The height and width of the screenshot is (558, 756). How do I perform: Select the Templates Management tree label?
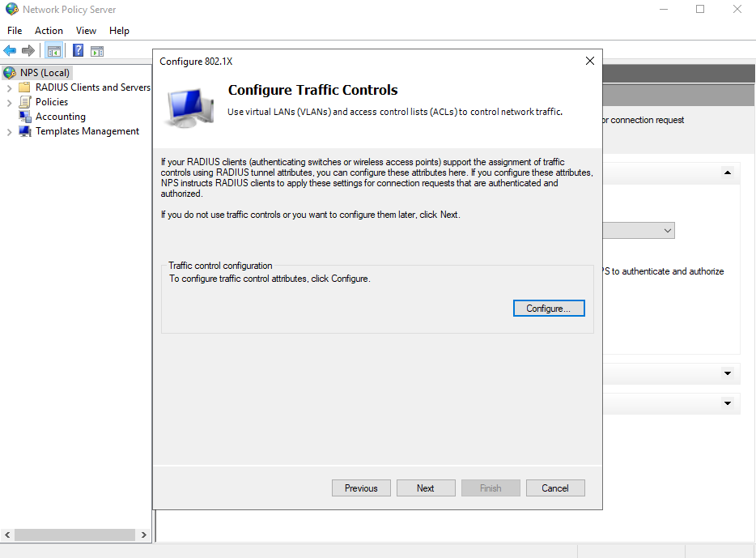pyautogui.click(x=87, y=131)
